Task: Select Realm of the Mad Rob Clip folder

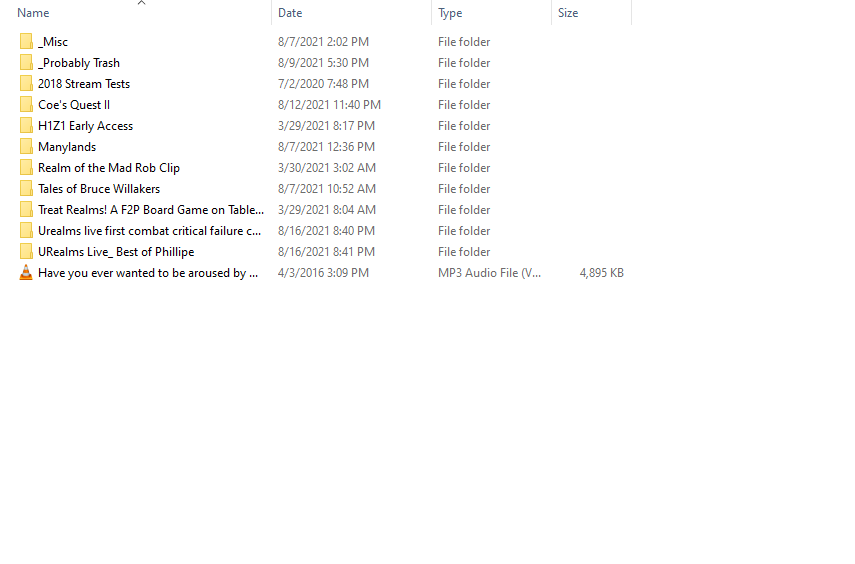Action: 109,168
